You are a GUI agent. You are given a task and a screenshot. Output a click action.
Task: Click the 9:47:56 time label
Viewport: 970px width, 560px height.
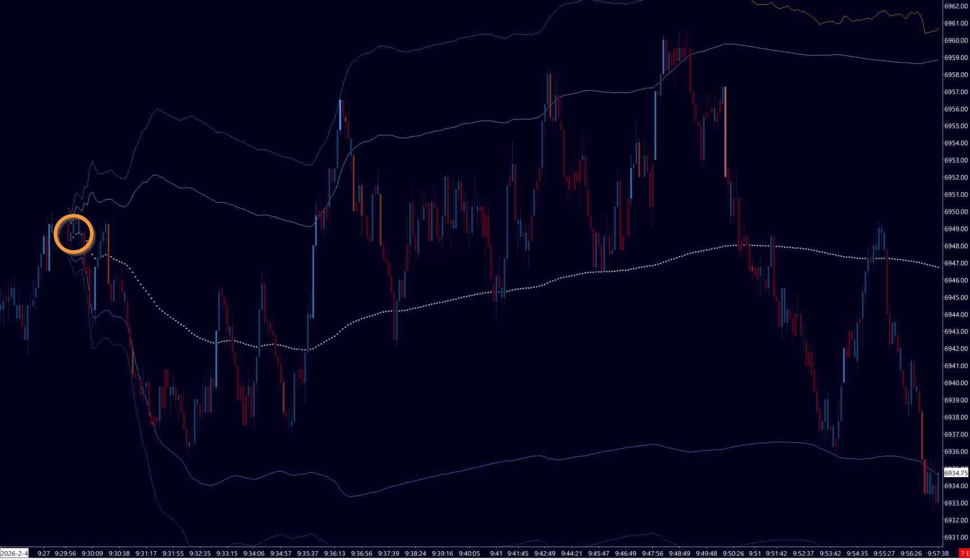point(652,553)
